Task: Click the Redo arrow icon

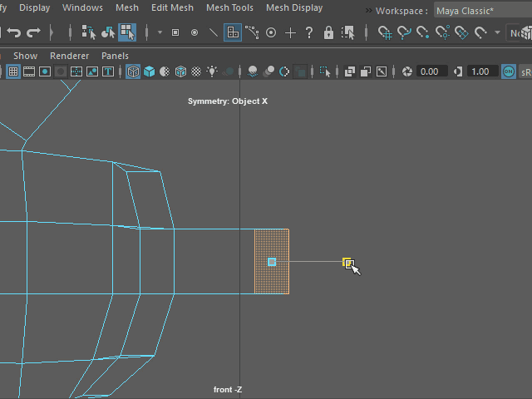Action: (x=33, y=33)
